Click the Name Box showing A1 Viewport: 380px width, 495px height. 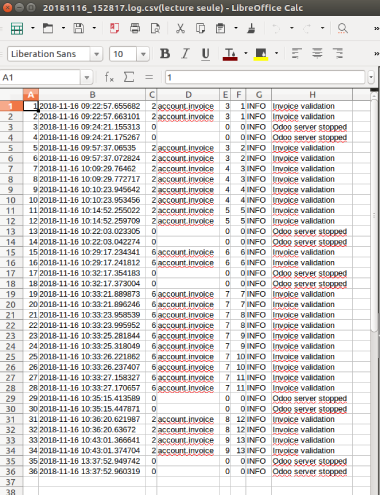click(40, 78)
